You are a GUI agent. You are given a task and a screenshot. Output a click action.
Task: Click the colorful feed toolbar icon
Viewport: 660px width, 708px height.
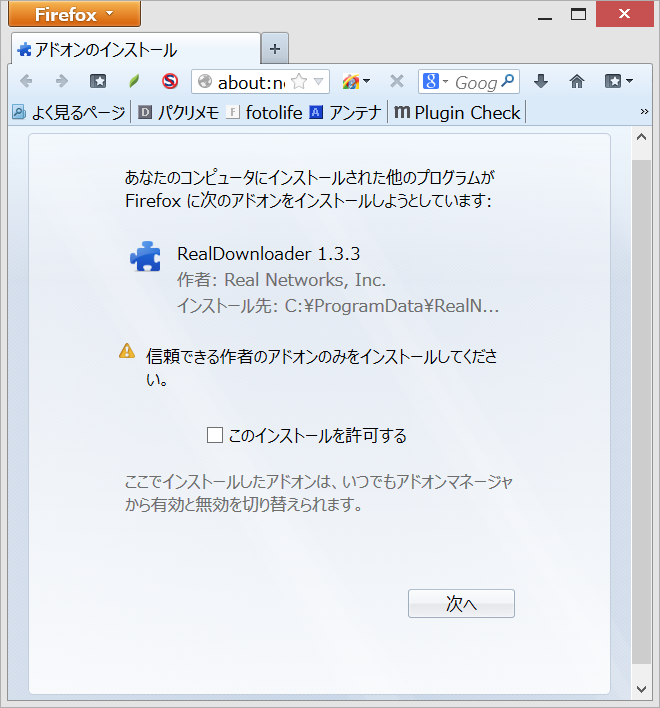point(351,82)
